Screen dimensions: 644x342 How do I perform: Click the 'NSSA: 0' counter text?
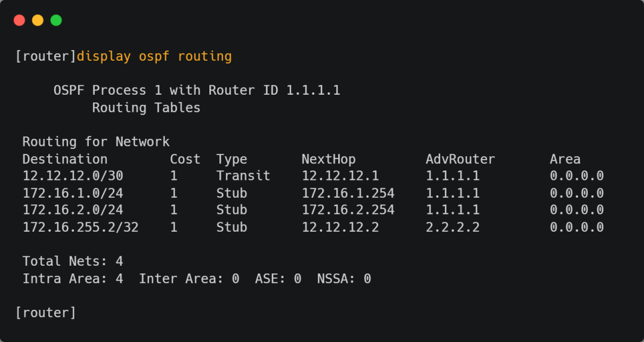[344, 278]
